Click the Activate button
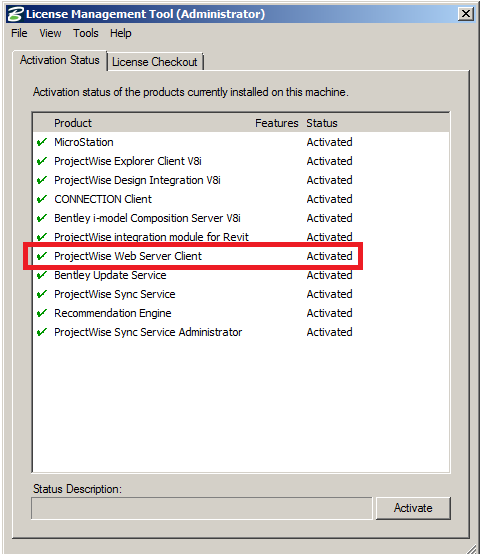This screenshot has width=481, height=554. tap(413, 508)
